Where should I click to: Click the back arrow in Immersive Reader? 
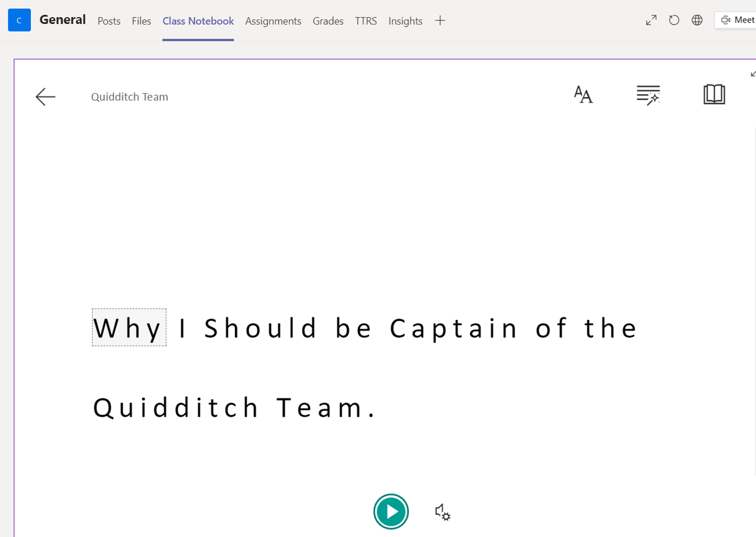(x=45, y=96)
